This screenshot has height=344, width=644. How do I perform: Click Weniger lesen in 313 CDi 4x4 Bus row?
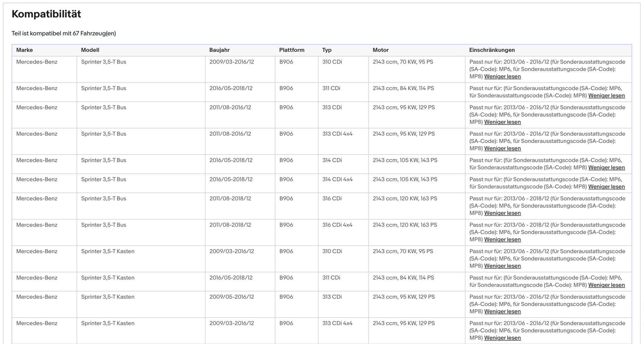click(502, 148)
